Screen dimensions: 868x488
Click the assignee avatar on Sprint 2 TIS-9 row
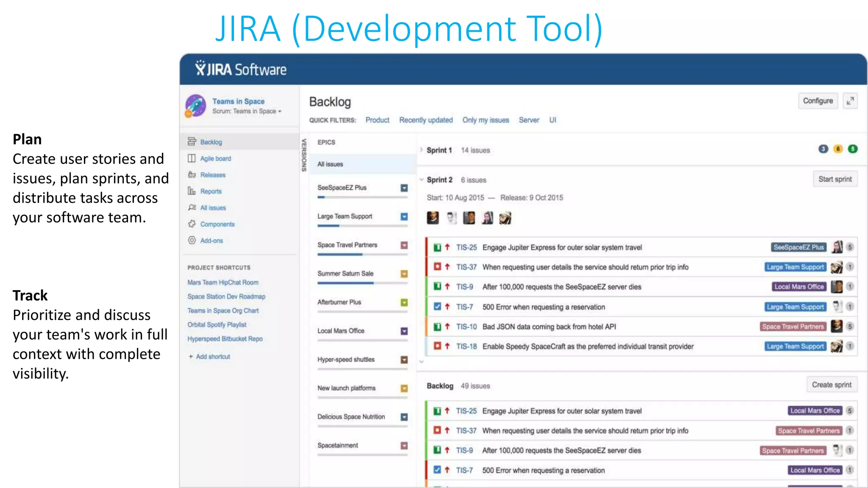[x=837, y=287]
